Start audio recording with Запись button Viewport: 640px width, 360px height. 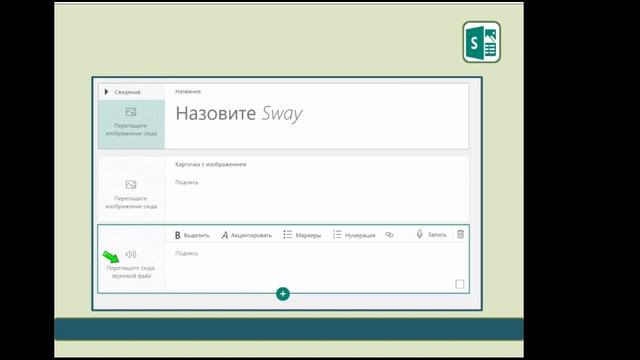click(431, 234)
